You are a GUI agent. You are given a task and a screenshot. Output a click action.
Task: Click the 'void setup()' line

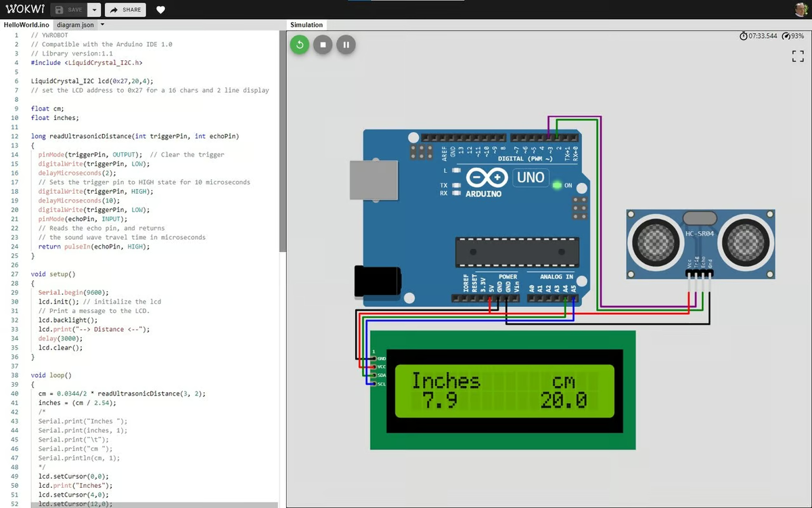(53, 274)
